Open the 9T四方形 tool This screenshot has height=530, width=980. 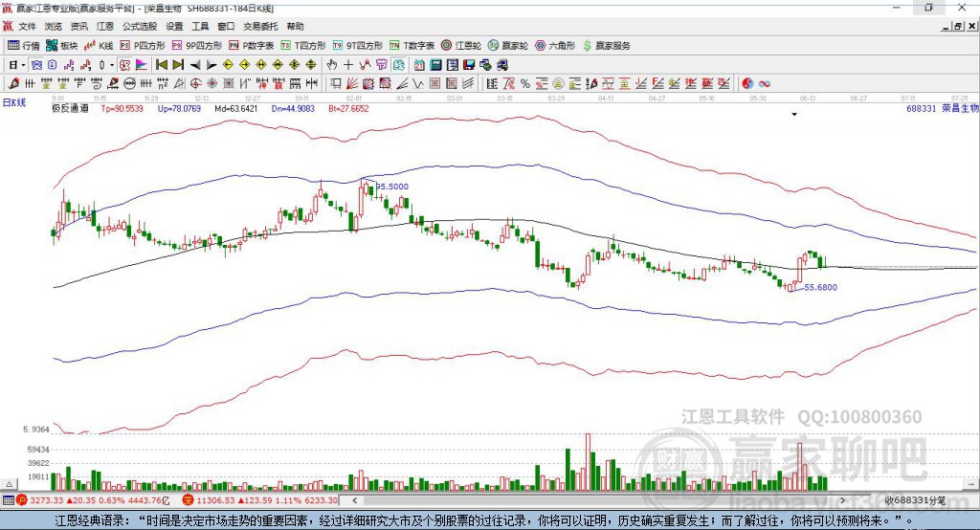358,46
